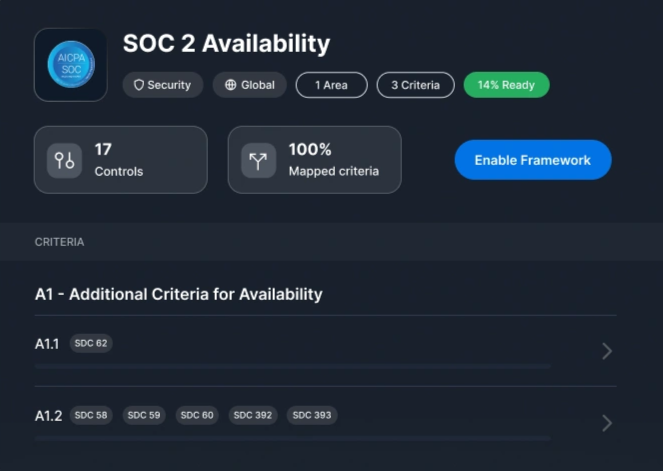This screenshot has height=471, width=663.
Task: Click the Enable Framework button
Action: coord(533,160)
